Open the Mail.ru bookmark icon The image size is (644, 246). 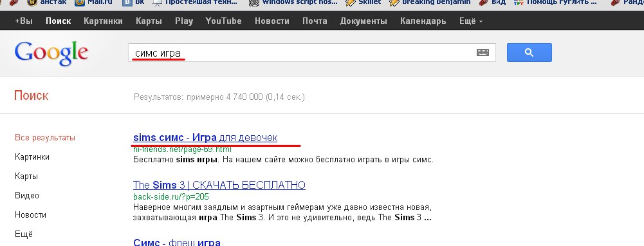point(80,3)
